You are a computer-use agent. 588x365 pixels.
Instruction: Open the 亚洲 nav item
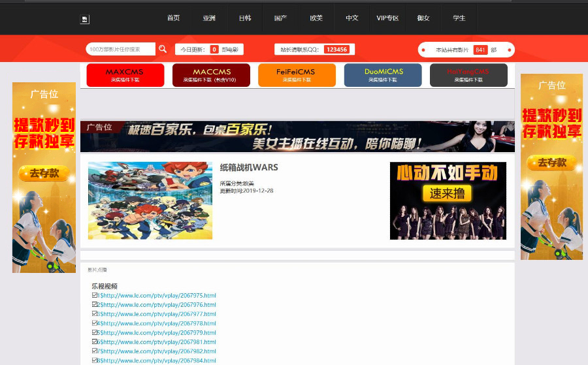209,18
